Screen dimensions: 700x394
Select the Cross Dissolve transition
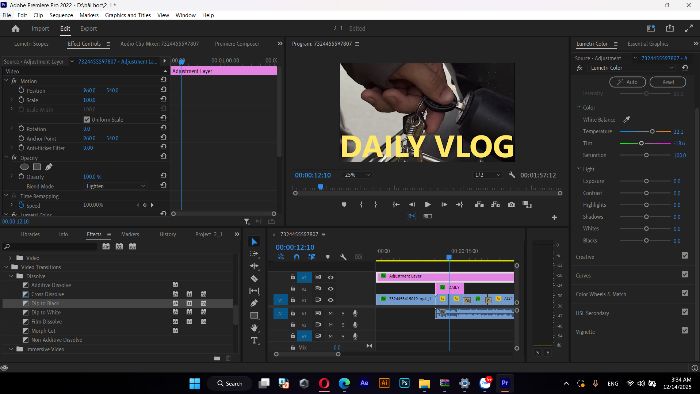(x=48, y=294)
